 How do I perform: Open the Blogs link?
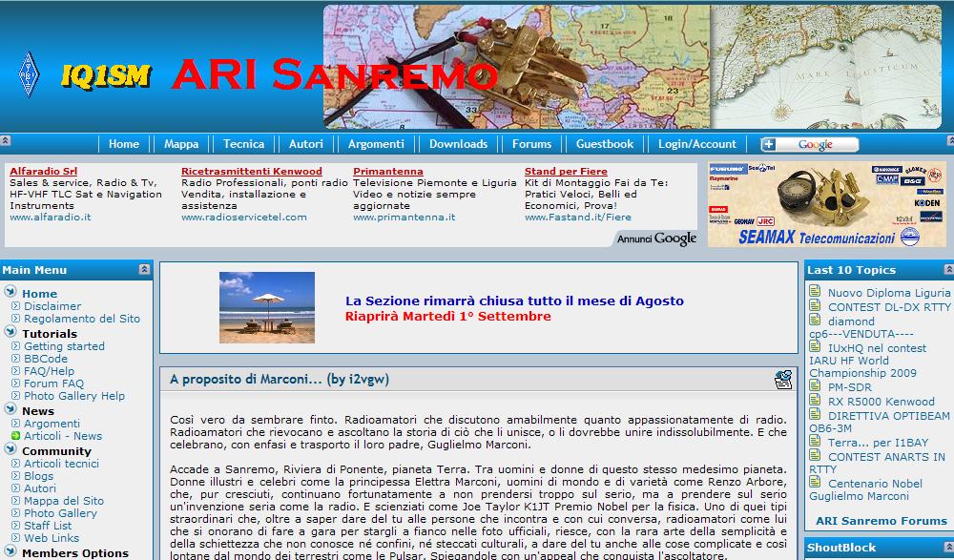pos(38,476)
